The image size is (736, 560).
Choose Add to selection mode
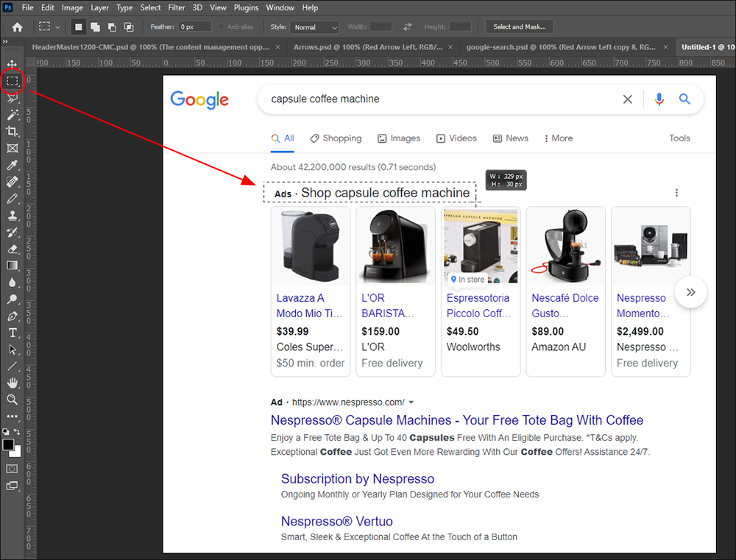pos(95,27)
